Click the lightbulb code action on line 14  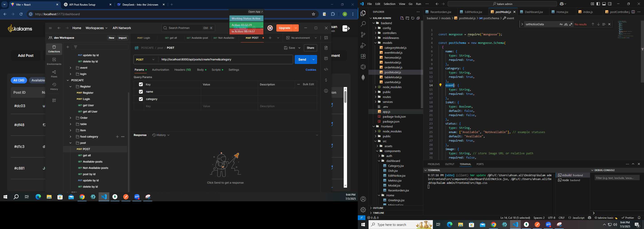[441, 85]
